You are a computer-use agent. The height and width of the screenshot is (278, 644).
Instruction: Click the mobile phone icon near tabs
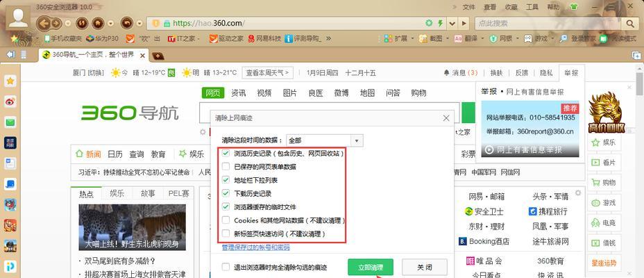point(24,55)
